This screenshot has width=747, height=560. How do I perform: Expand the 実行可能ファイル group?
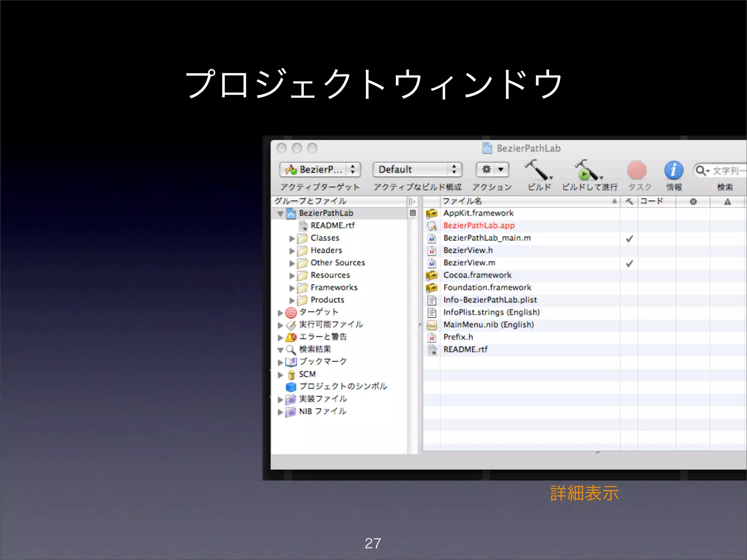[x=280, y=325]
